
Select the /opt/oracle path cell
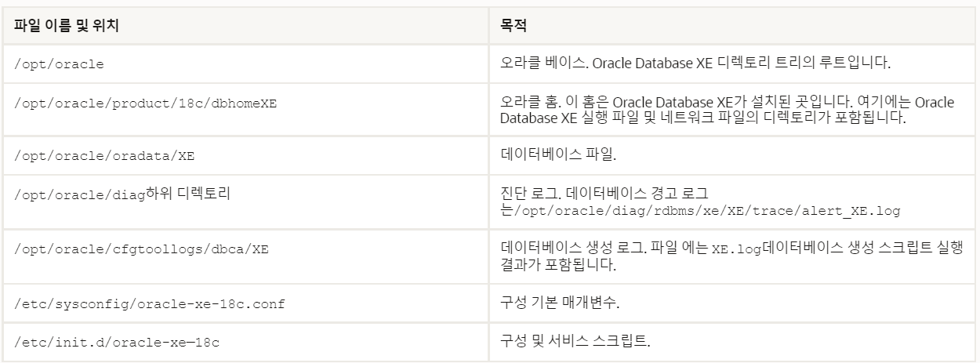pos(60,64)
